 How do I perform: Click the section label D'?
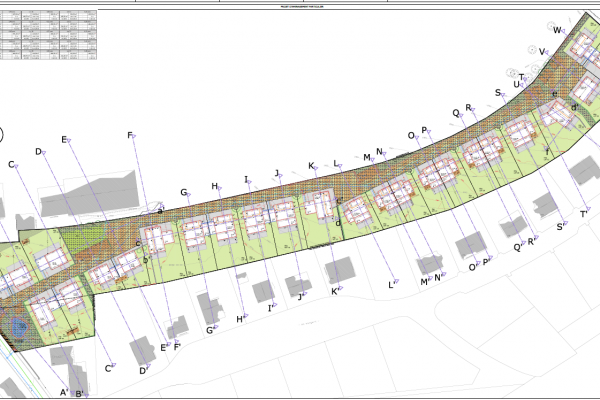(143, 371)
